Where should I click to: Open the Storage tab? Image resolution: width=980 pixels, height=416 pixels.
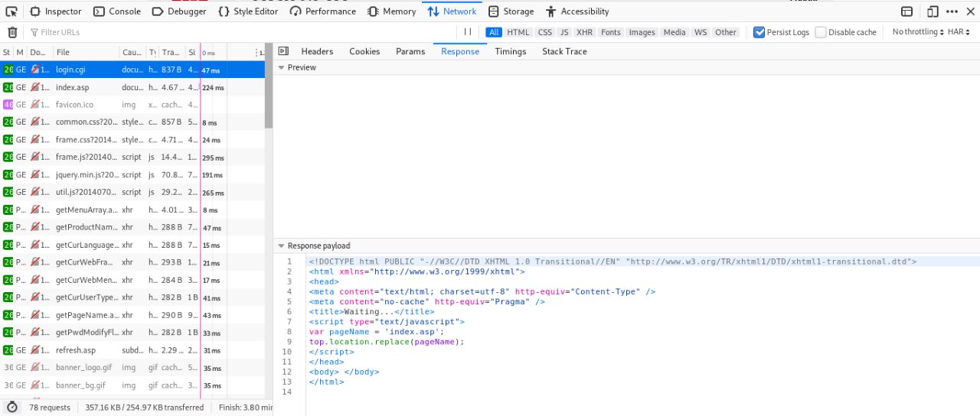511,11
